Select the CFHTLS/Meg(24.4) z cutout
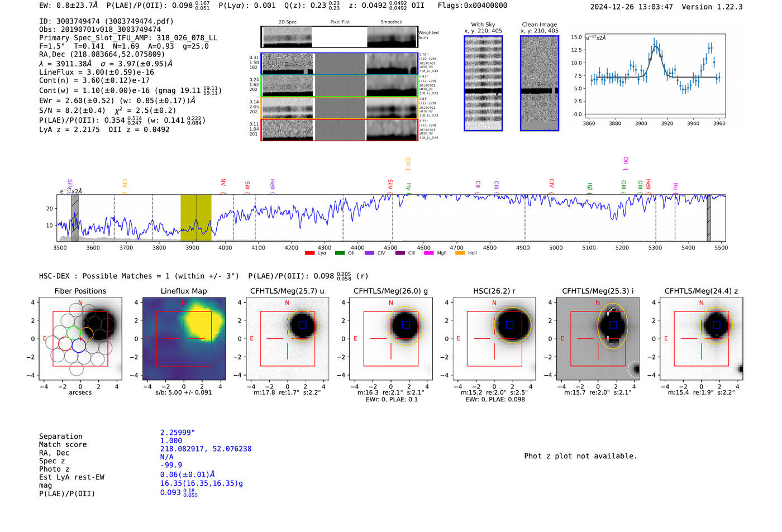Screen dimensions: 782x532 [702, 339]
